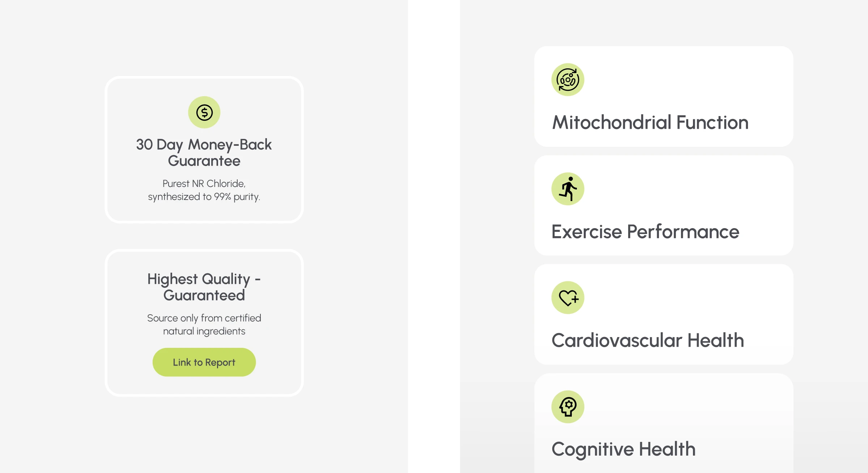Viewport: 868px width, 473px height.
Task: Click the dollar-sign money-back icon
Action: point(204,112)
